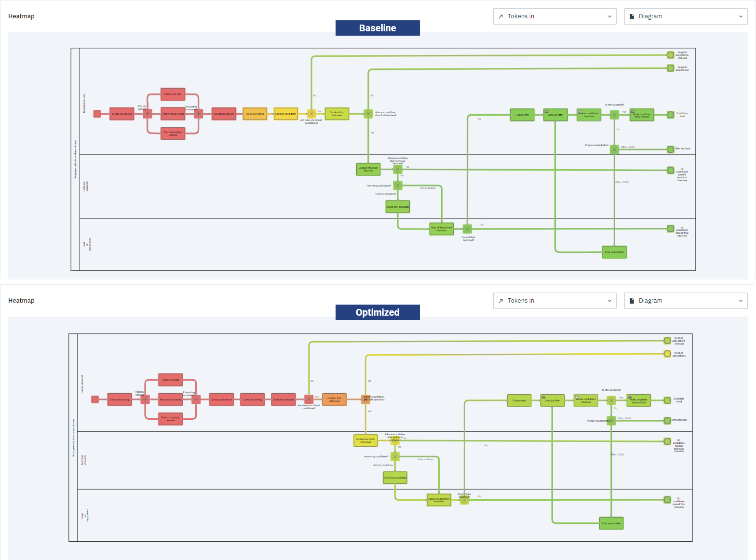
Task: Click 'Finalize offer' task in Baseline diagram
Action: [x=522, y=115]
